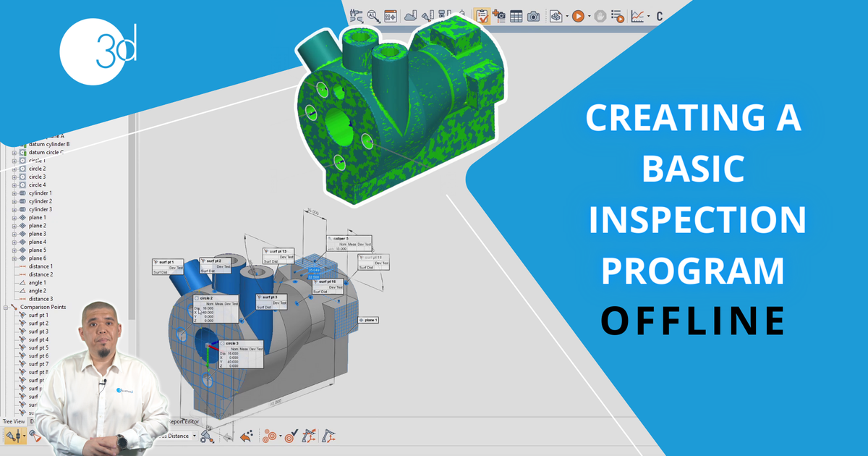868x456 pixels.
Task: Open dropdown arrow beside the part document icon
Action: (x=566, y=16)
